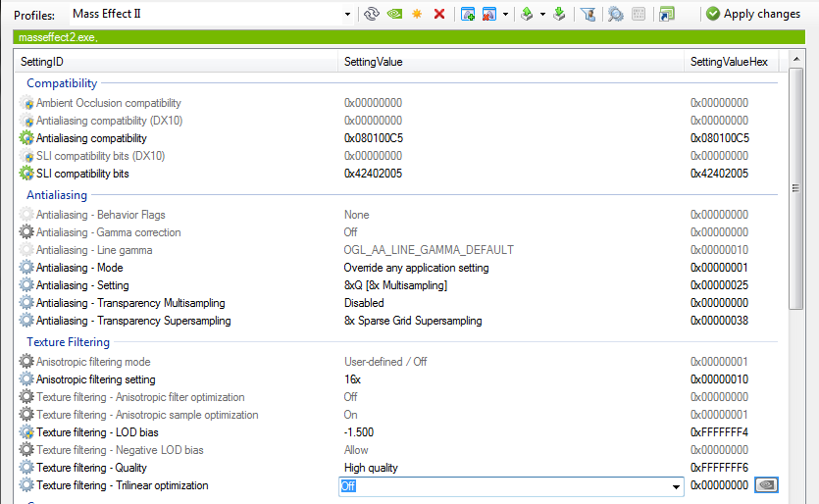Sort by SettingValue column header
The width and height of the screenshot is (819, 504).
(511, 62)
